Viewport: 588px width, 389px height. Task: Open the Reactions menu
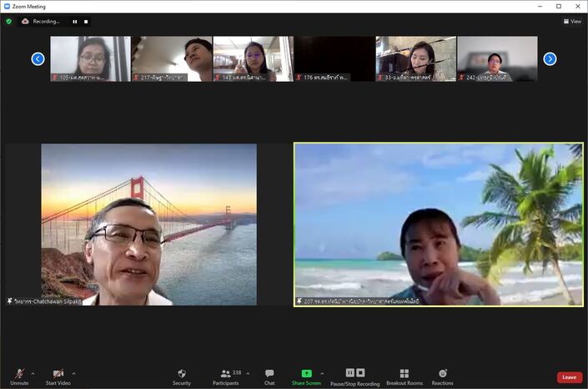[442, 375]
